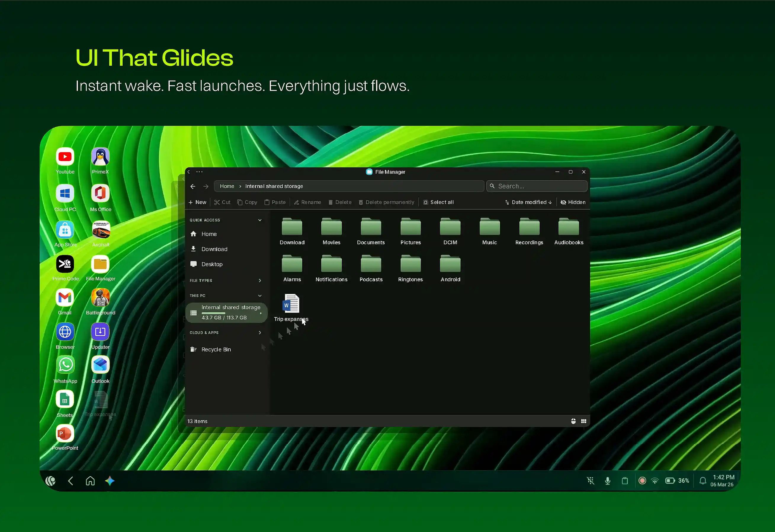775x532 pixels.
Task: Toggle the microphone in the taskbar
Action: (x=608, y=481)
